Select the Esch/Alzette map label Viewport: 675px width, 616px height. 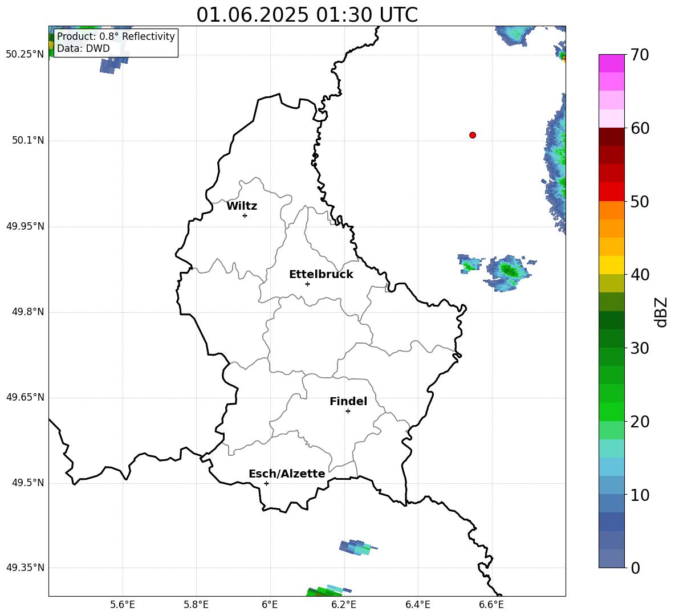[287, 474]
